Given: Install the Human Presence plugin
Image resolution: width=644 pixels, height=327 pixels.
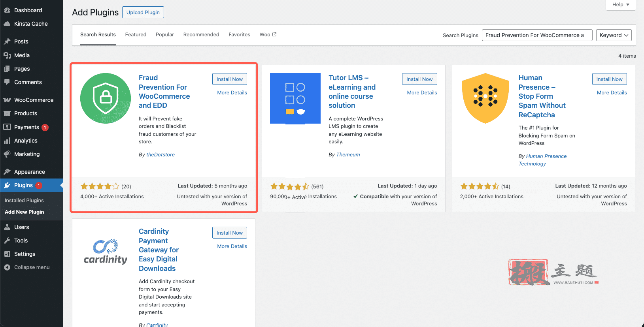Looking at the screenshot, I should point(609,79).
